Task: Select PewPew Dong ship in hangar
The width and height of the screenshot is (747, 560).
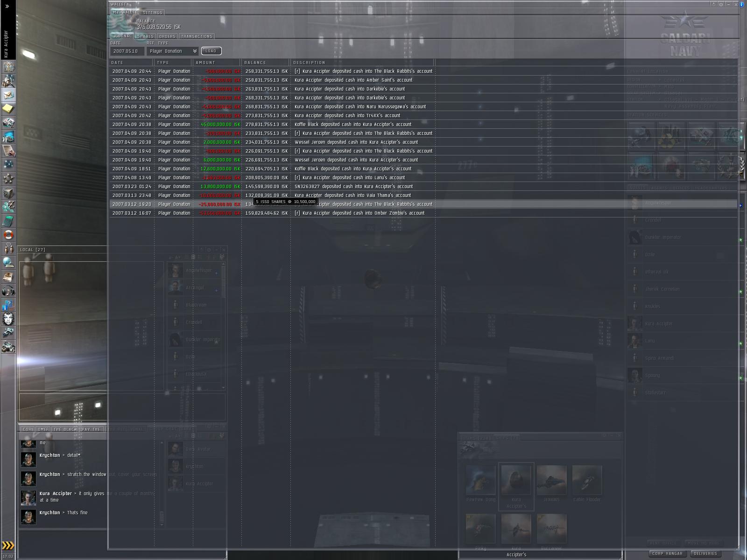Action: click(x=480, y=483)
